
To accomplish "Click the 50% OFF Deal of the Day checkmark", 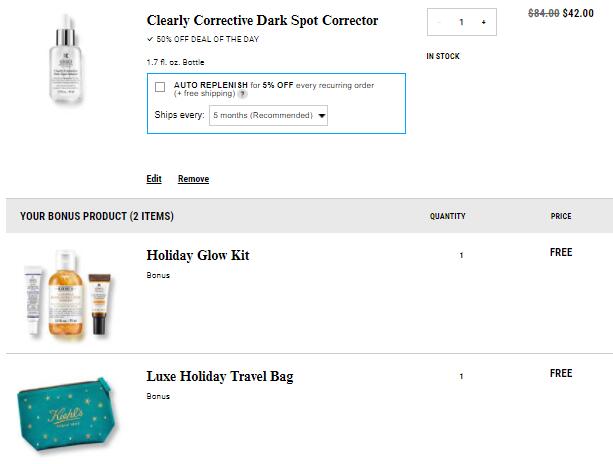I will click(150, 39).
